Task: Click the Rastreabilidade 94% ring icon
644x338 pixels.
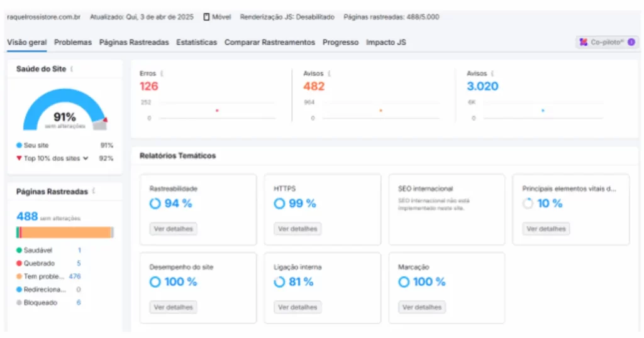Action: [x=155, y=204]
